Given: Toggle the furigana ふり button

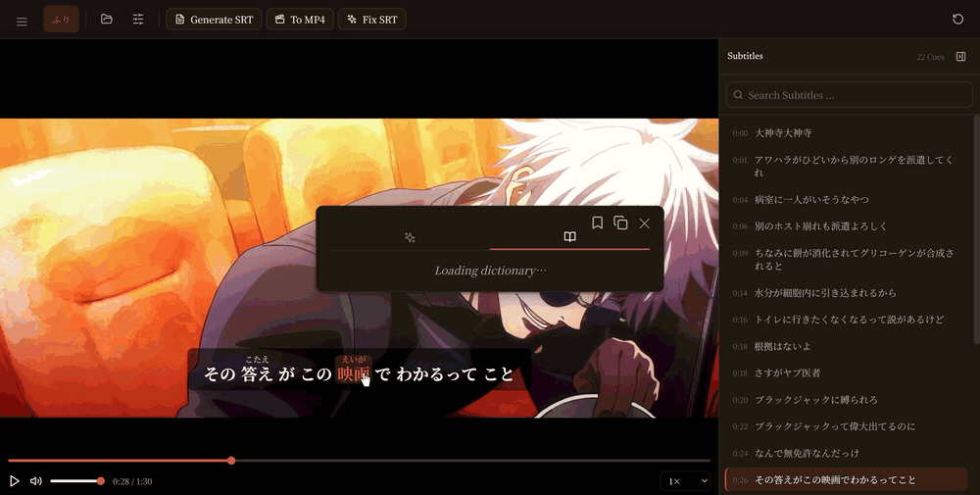Looking at the screenshot, I should [x=61, y=20].
